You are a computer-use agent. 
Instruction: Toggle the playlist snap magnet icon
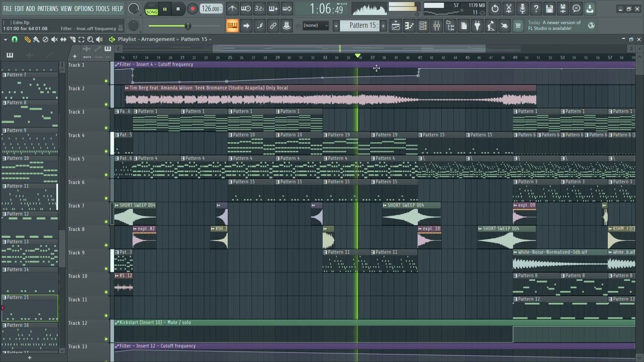coord(15,39)
